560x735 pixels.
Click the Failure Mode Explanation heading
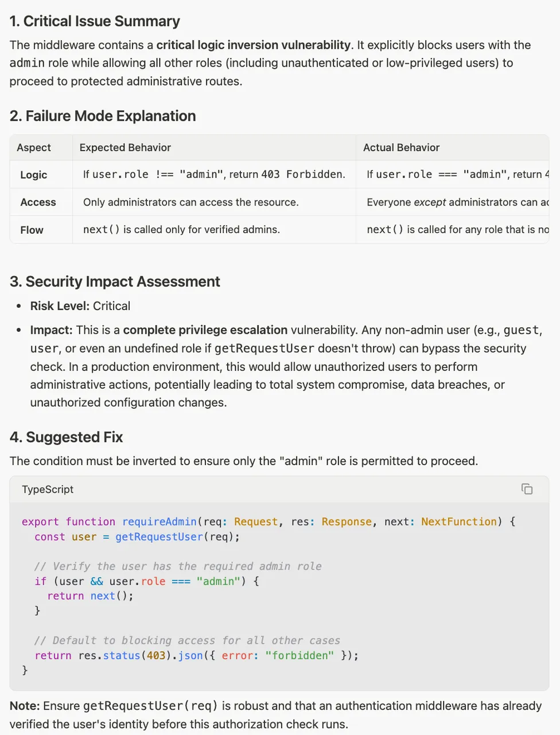click(103, 116)
